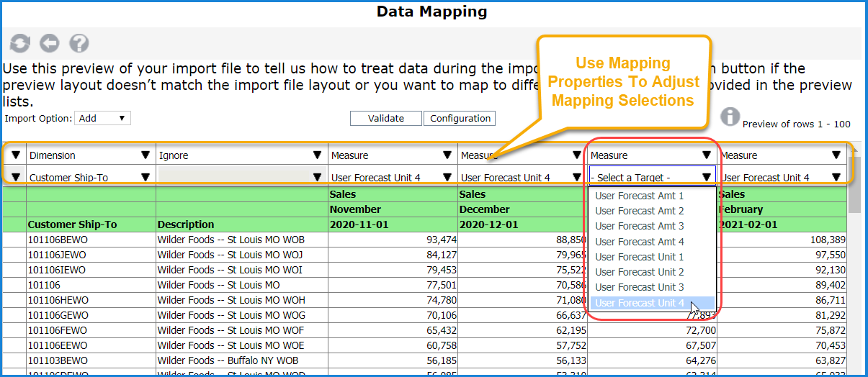Screen dimensions: 868x377
Task: Pick User Forecast Amt 3 from list
Action: [x=640, y=227]
